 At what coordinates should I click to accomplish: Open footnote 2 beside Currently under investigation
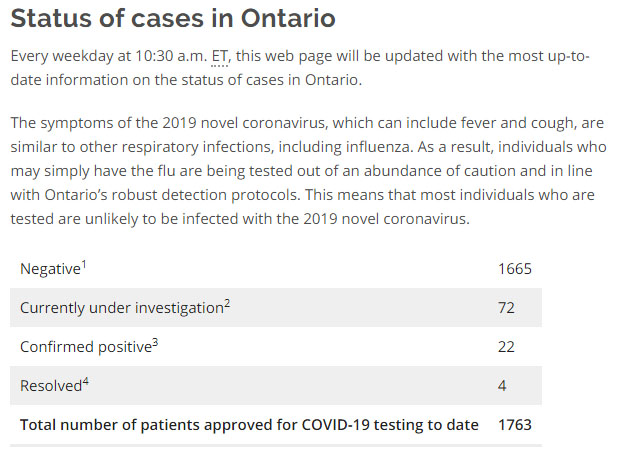227,302
